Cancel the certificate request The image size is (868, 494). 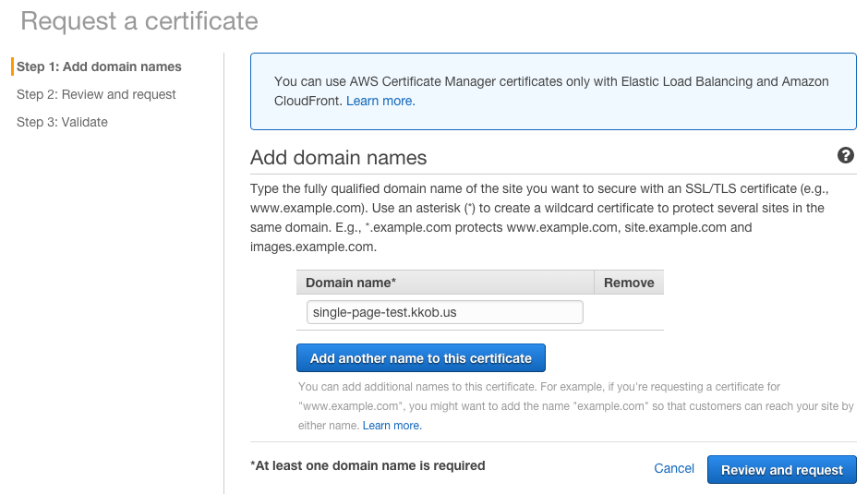[x=674, y=469]
